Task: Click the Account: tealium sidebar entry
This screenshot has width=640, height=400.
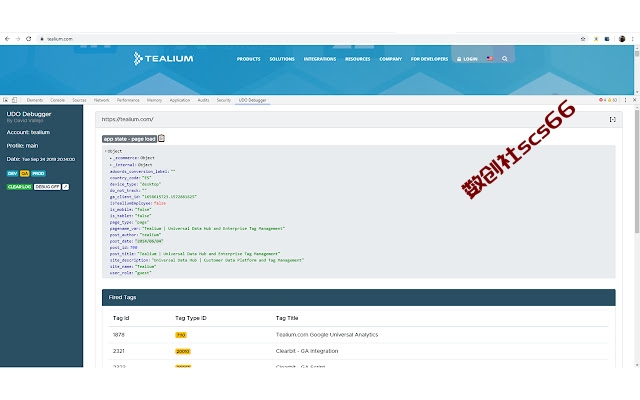Action: point(28,132)
